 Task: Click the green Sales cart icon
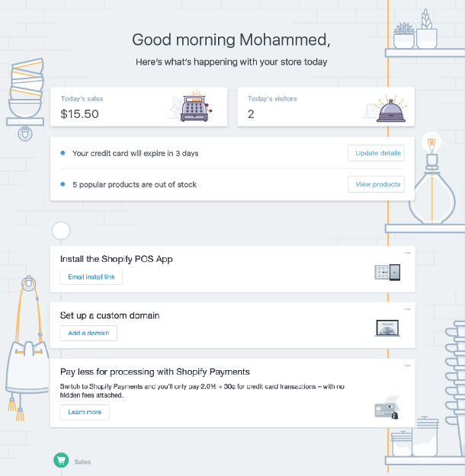click(61, 461)
